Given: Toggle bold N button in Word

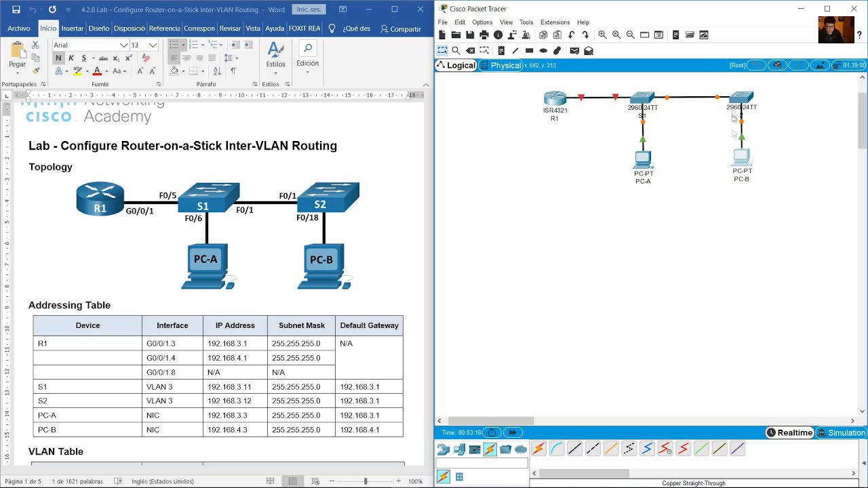Looking at the screenshot, I should (x=58, y=58).
